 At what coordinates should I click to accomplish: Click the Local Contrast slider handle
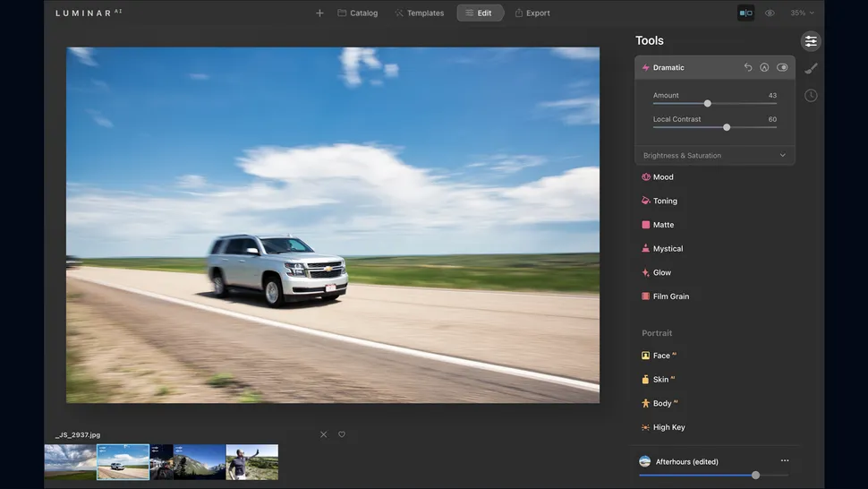tap(727, 127)
